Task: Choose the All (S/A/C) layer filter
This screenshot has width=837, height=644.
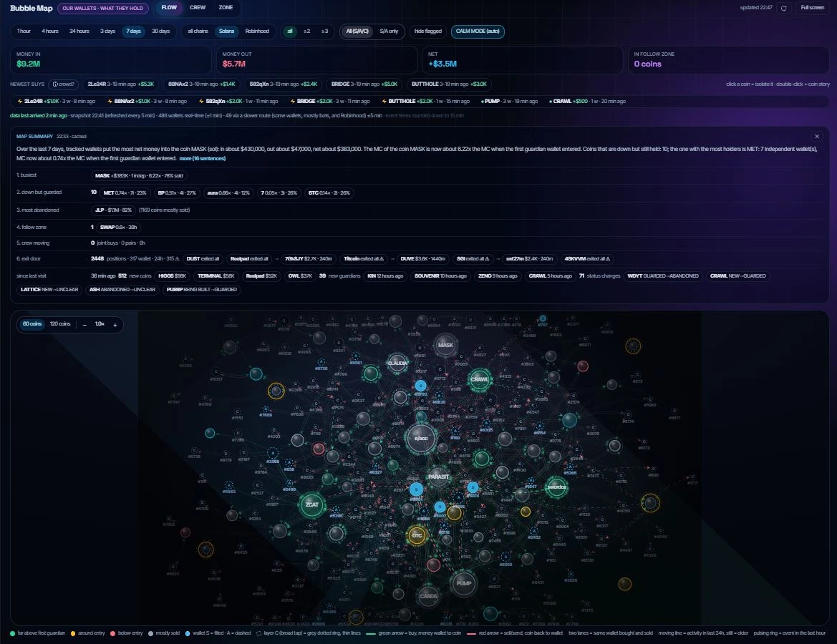Action: [357, 31]
